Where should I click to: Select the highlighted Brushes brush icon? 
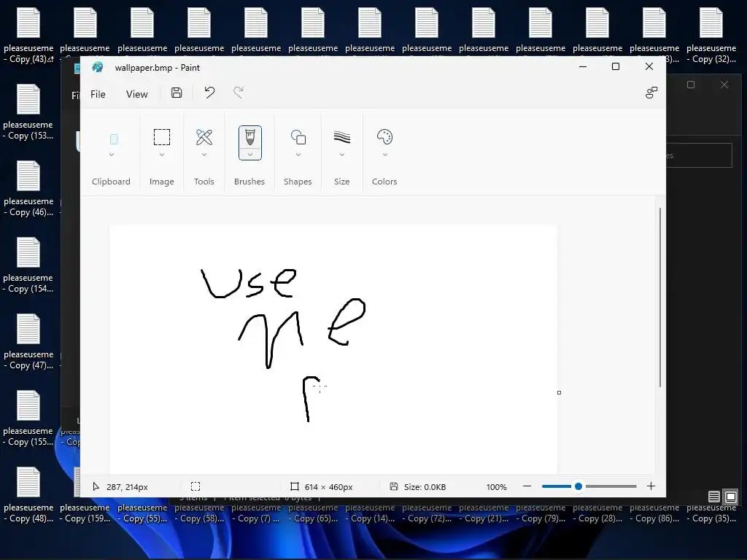pyautogui.click(x=250, y=138)
